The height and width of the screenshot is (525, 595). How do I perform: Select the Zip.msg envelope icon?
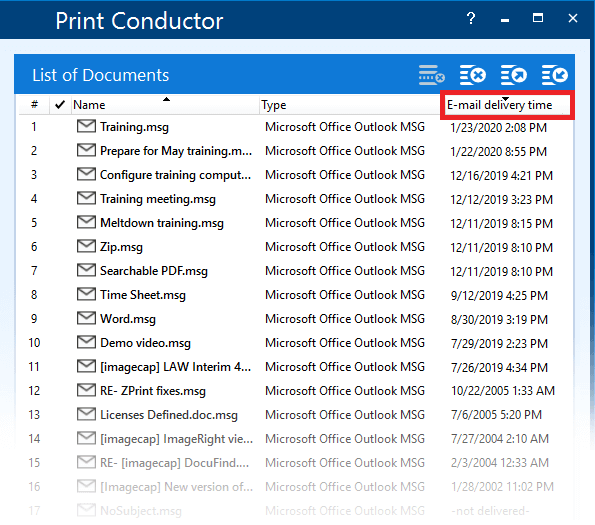[x=86, y=246]
